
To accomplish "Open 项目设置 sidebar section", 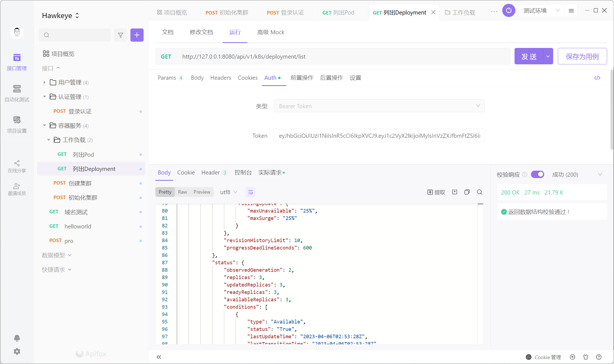I will [17, 125].
